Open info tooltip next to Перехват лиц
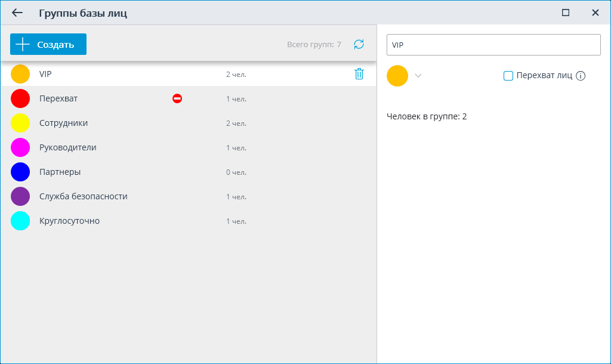The image size is (611, 364). (581, 76)
